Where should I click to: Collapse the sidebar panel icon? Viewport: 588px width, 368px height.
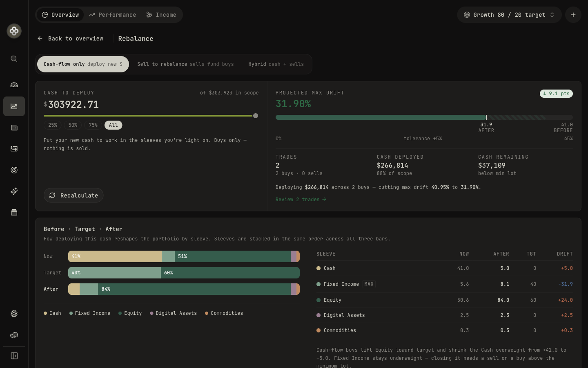click(x=14, y=356)
